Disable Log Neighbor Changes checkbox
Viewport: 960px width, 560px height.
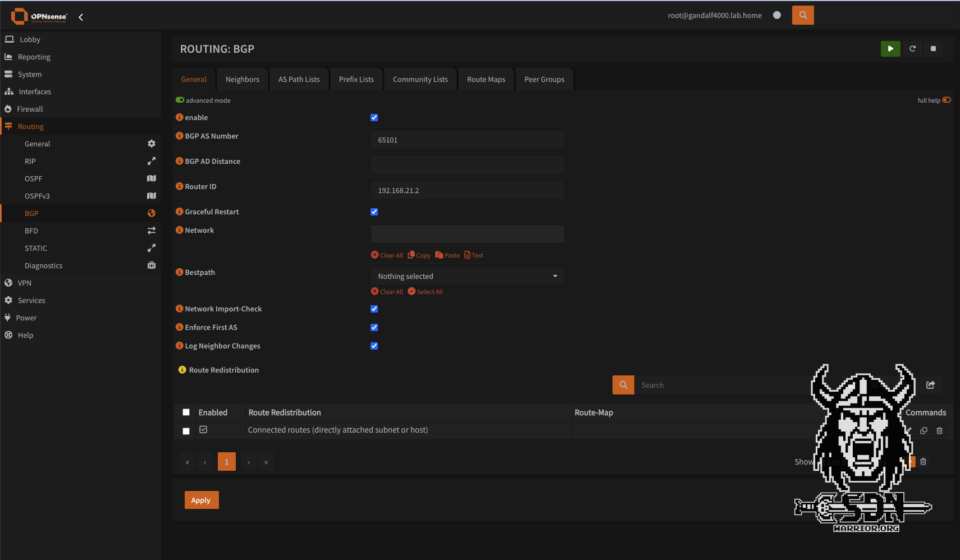pyautogui.click(x=374, y=346)
